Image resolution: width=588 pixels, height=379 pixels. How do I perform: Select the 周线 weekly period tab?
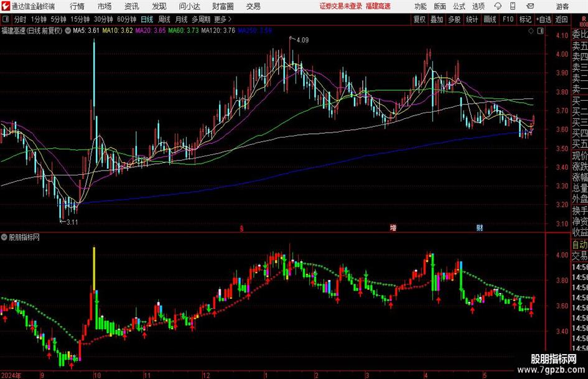point(164,19)
